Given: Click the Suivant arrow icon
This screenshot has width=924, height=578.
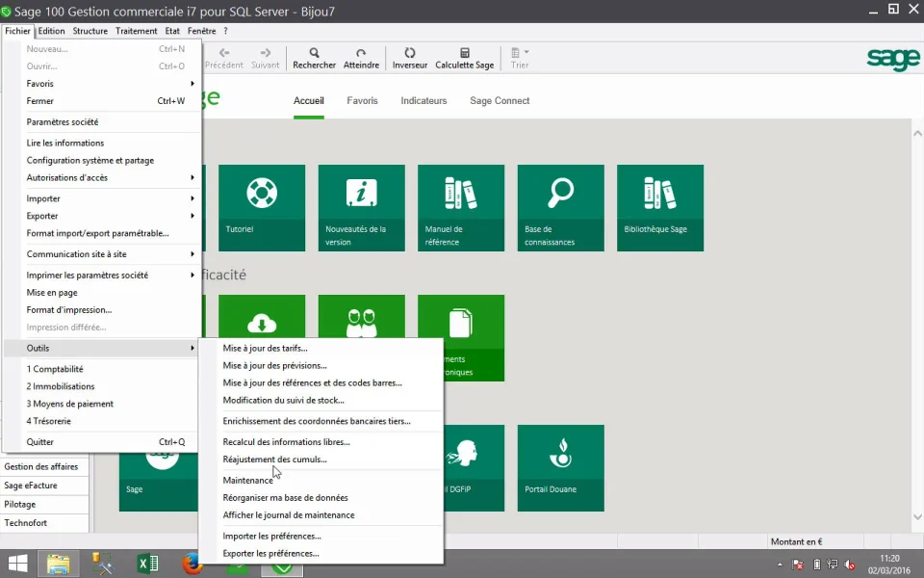Looking at the screenshot, I should [266, 53].
